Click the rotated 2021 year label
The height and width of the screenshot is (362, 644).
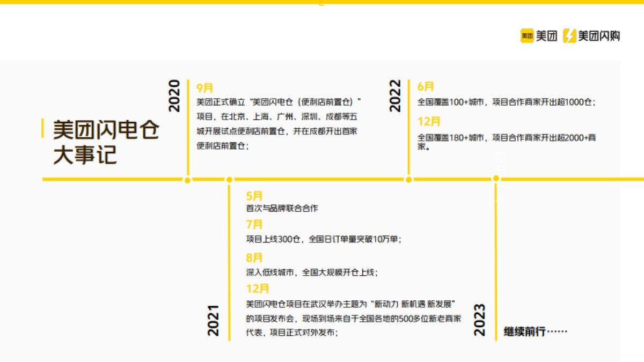coord(214,320)
